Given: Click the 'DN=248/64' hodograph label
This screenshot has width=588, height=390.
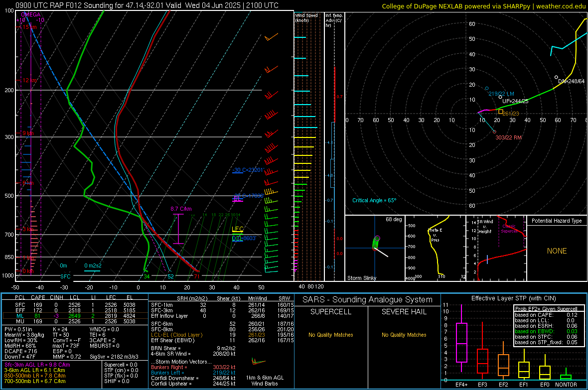Looking at the screenshot, I should coord(571,81).
